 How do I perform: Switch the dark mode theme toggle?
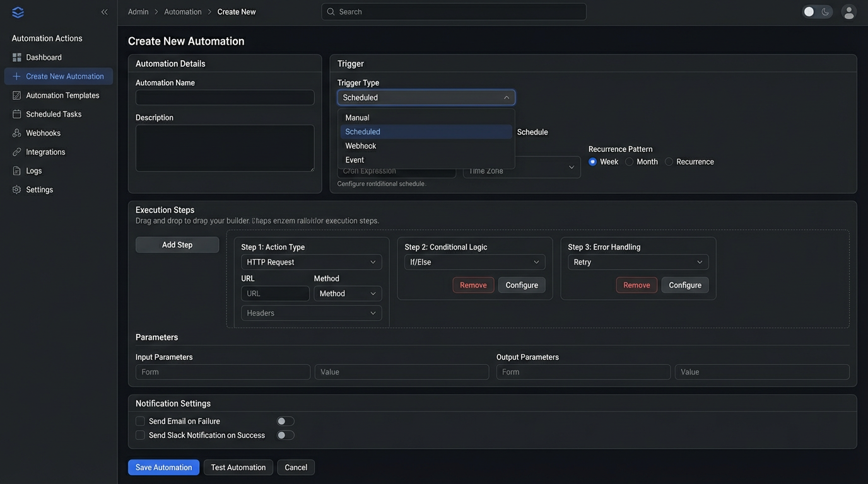pyautogui.click(x=817, y=12)
